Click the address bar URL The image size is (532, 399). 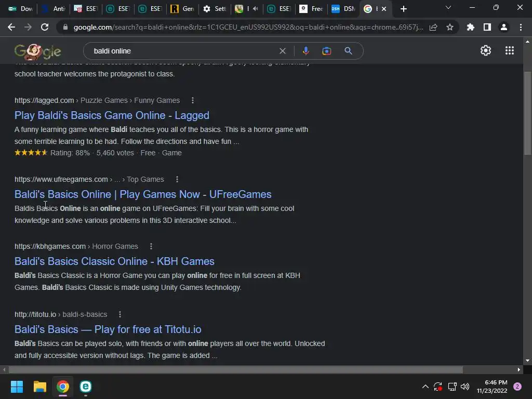coord(248,27)
